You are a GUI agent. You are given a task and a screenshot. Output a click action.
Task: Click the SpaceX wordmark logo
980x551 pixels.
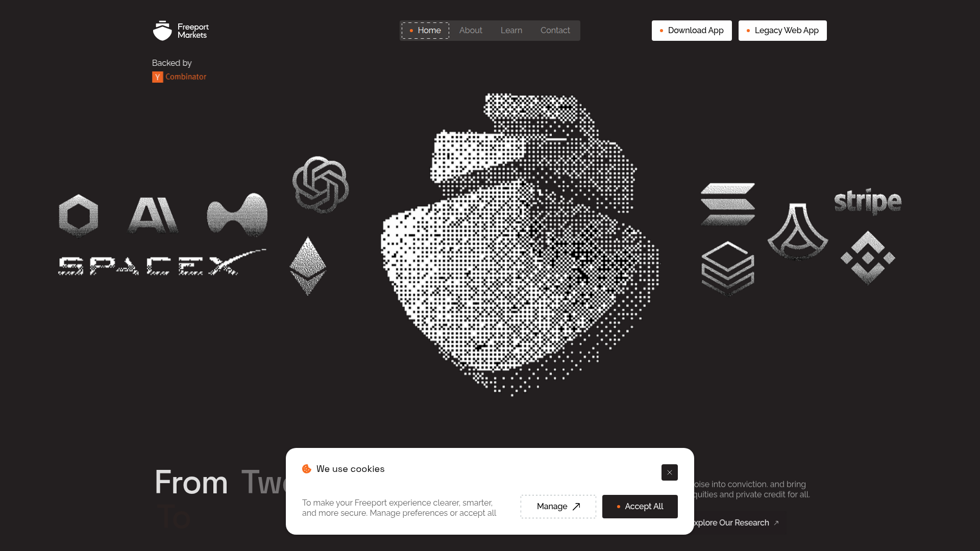(162, 262)
